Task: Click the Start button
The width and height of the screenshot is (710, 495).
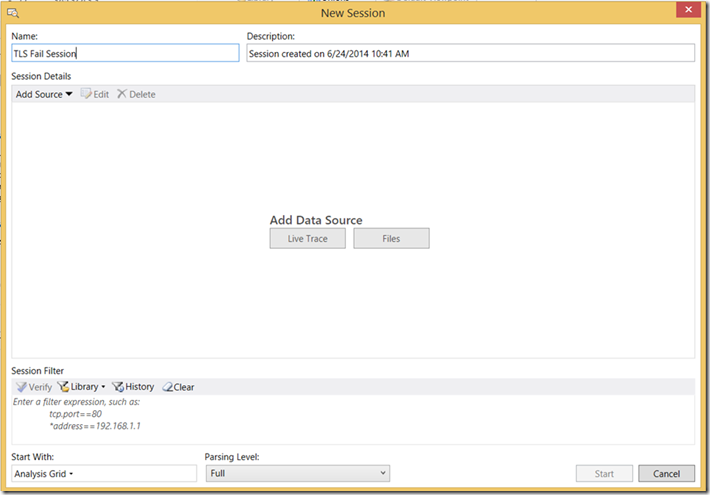Action: click(x=604, y=474)
